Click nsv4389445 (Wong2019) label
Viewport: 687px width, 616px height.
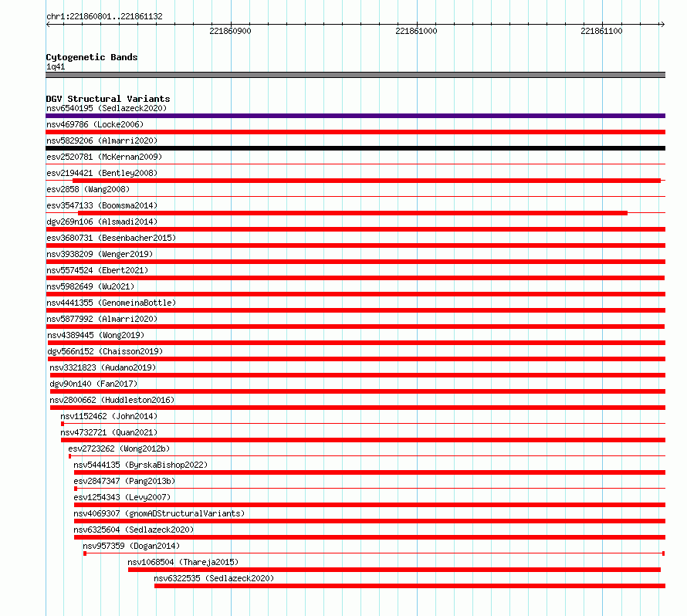[96, 335]
